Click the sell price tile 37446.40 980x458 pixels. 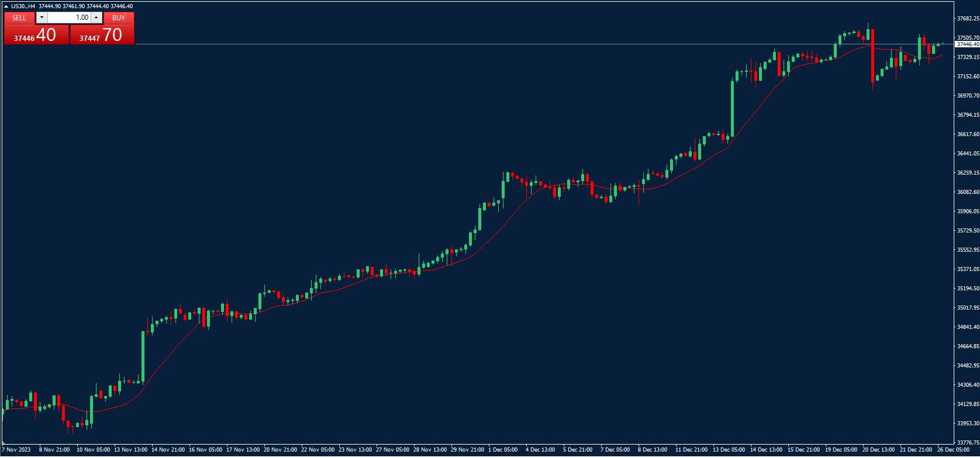[36, 35]
